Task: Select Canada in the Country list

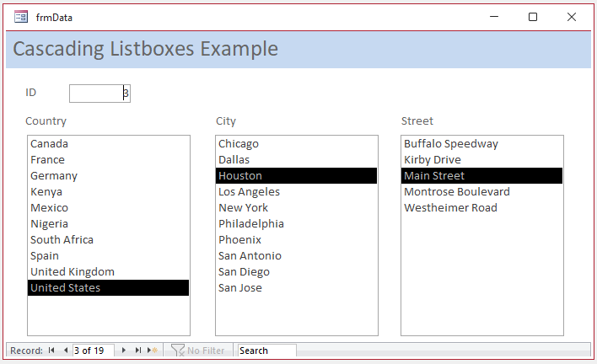Action: (108, 144)
